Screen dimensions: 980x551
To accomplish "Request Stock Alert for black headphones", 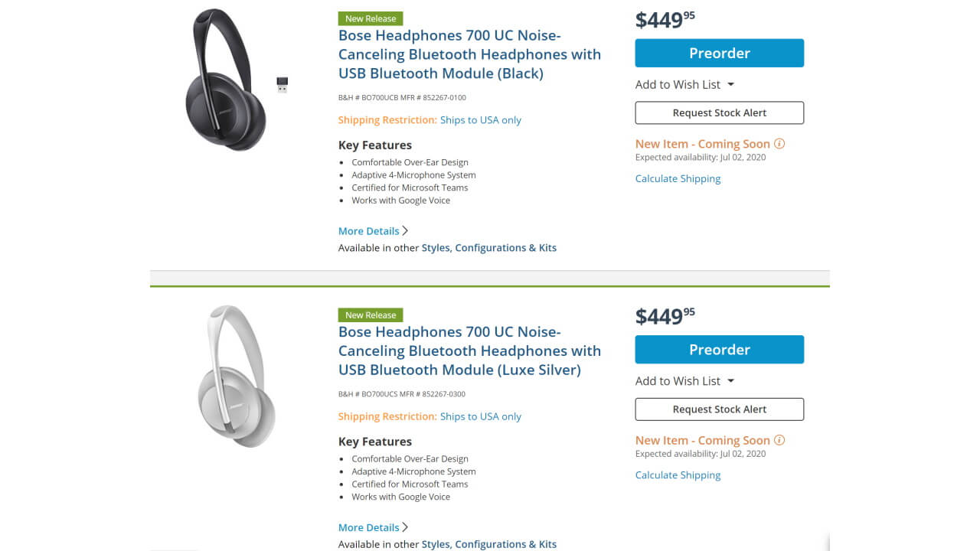I will coord(719,112).
